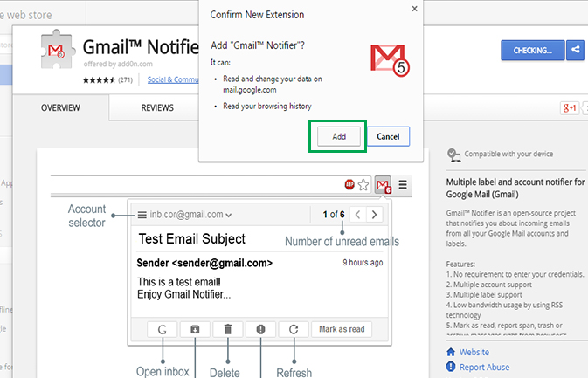588x378 pixels.
Task: Click the blue share icon button
Action: [575, 51]
